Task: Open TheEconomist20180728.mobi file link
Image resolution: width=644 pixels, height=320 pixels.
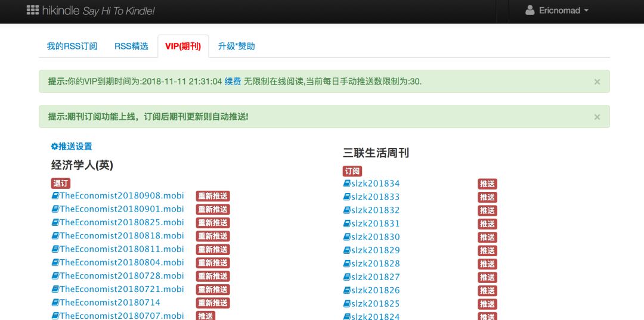Action: click(117, 276)
